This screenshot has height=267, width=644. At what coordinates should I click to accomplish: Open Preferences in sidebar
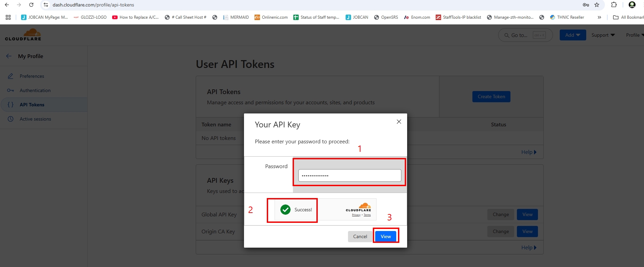[x=32, y=76]
